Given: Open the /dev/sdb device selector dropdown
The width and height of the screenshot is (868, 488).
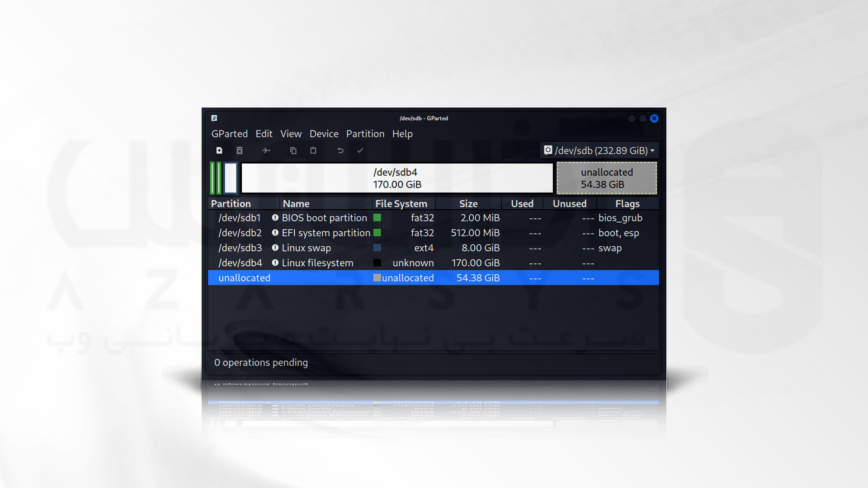Looking at the screenshot, I should click(599, 150).
